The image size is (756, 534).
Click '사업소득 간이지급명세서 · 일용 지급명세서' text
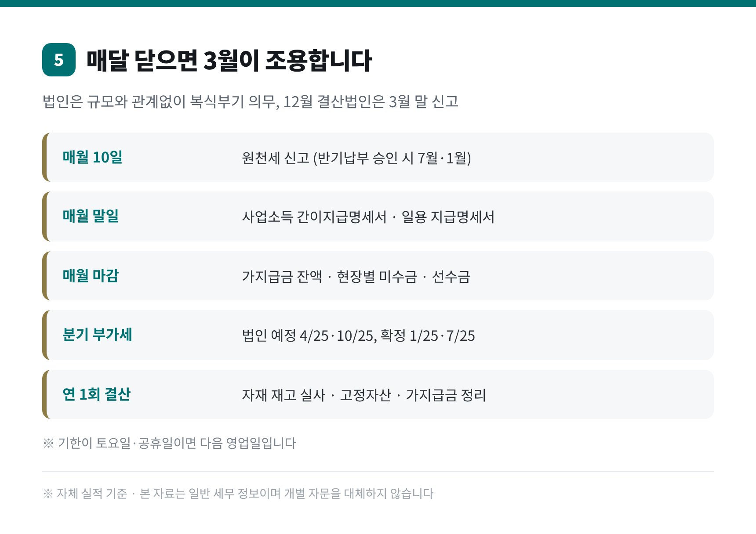pos(368,217)
